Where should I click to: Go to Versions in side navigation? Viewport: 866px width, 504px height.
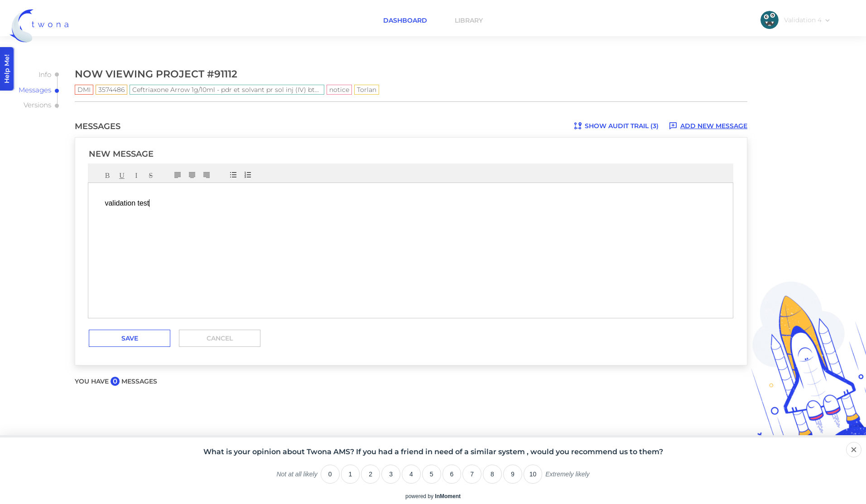(37, 105)
